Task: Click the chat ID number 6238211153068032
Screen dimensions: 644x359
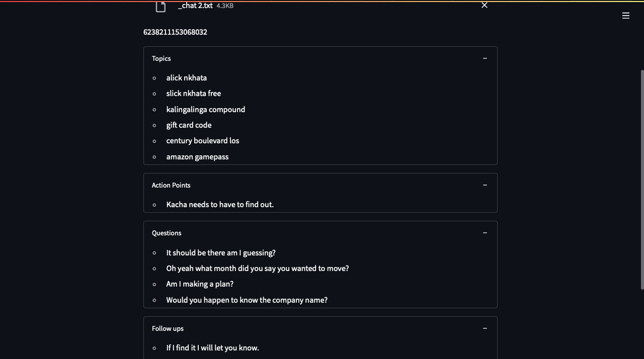Action: coord(175,32)
